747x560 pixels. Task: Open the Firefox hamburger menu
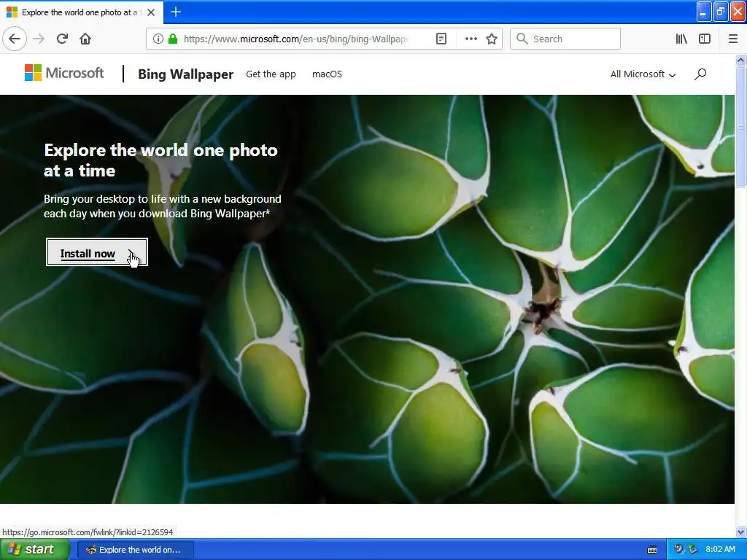732,39
